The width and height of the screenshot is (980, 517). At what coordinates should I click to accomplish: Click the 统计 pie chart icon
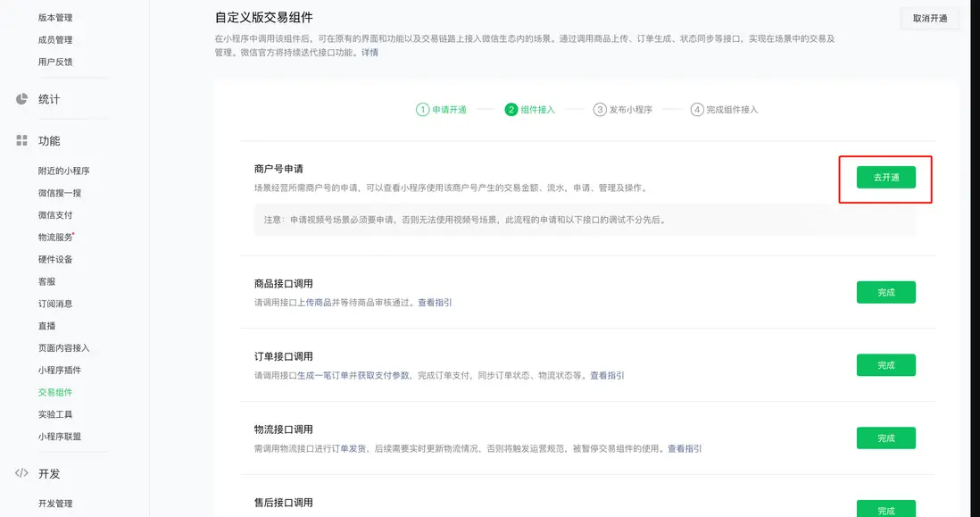[22, 99]
